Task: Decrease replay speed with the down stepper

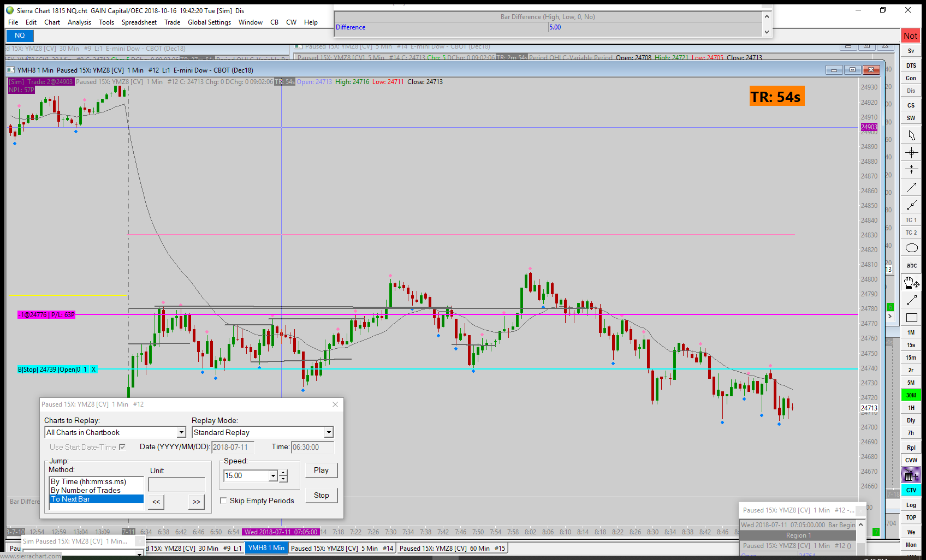Action: 283,479
